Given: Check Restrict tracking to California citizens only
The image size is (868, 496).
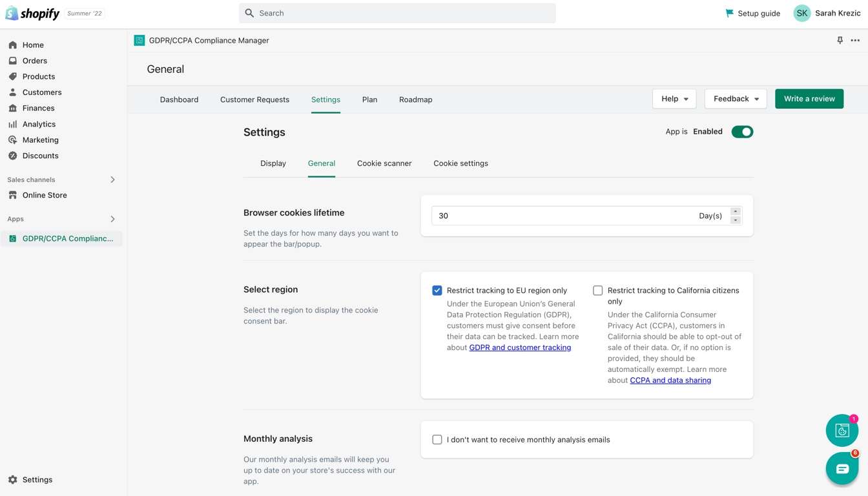Looking at the screenshot, I should pos(598,291).
